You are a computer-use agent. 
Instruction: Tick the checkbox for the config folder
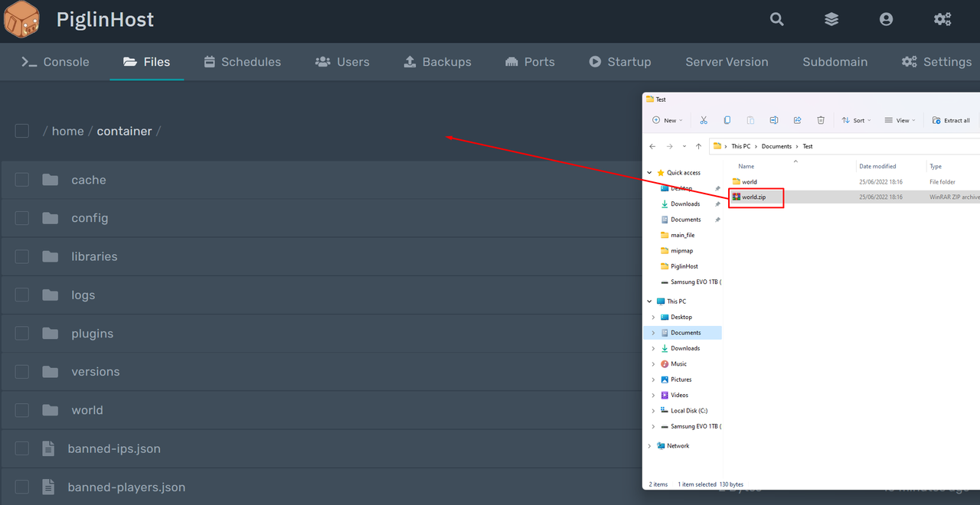coord(22,218)
